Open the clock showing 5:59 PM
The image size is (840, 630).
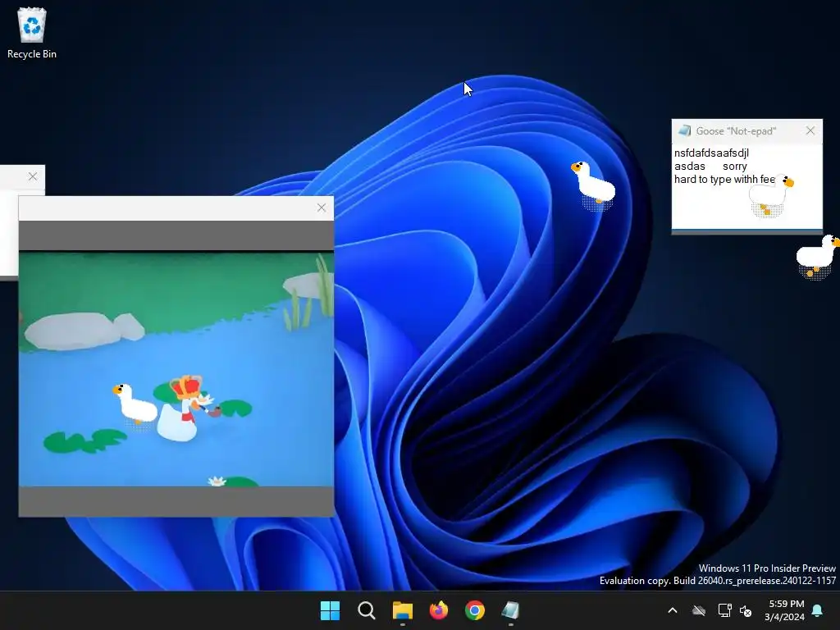coord(785,610)
